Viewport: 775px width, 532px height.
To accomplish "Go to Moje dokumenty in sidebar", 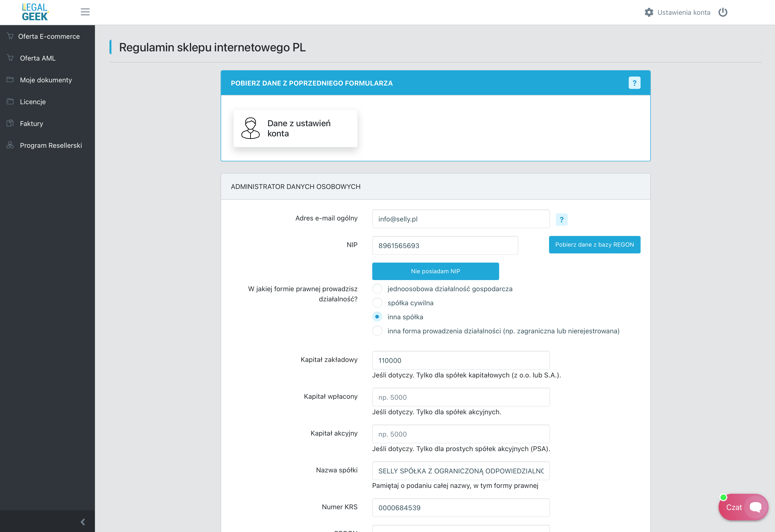I will (x=46, y=80).
